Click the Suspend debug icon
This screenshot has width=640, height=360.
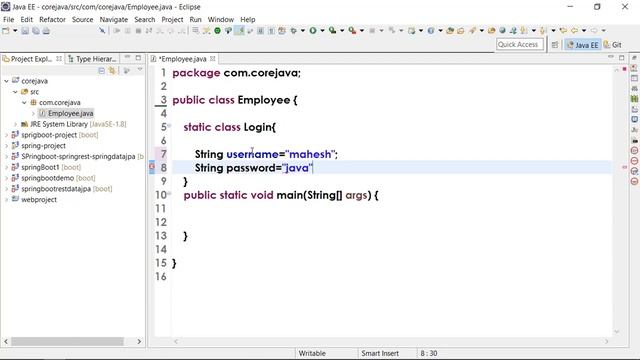128,31
